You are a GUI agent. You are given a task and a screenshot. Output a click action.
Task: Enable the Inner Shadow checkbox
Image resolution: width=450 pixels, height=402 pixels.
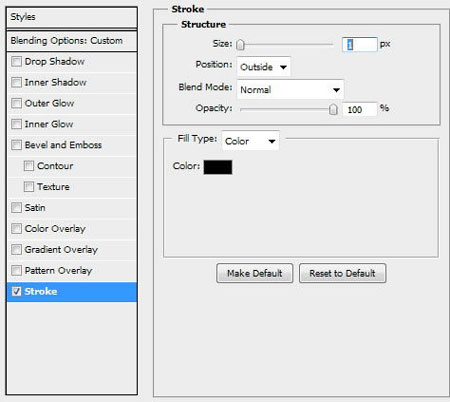click(16, 82)
